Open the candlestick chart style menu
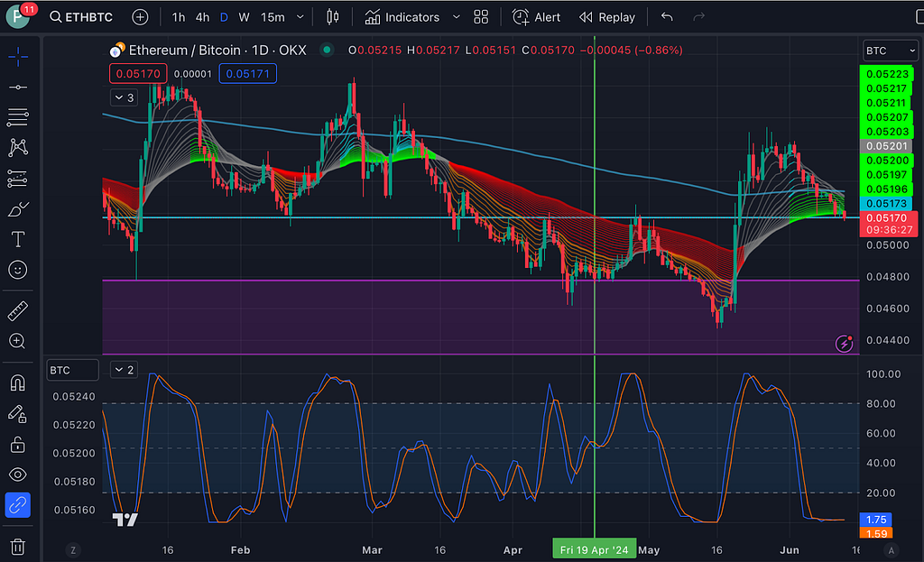This screenshot has height=562, width=924. click(x=332, y=17)
